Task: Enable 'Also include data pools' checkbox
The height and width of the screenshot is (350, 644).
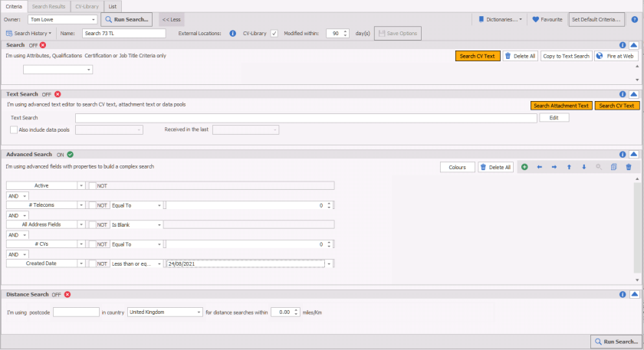Action: 14,130
